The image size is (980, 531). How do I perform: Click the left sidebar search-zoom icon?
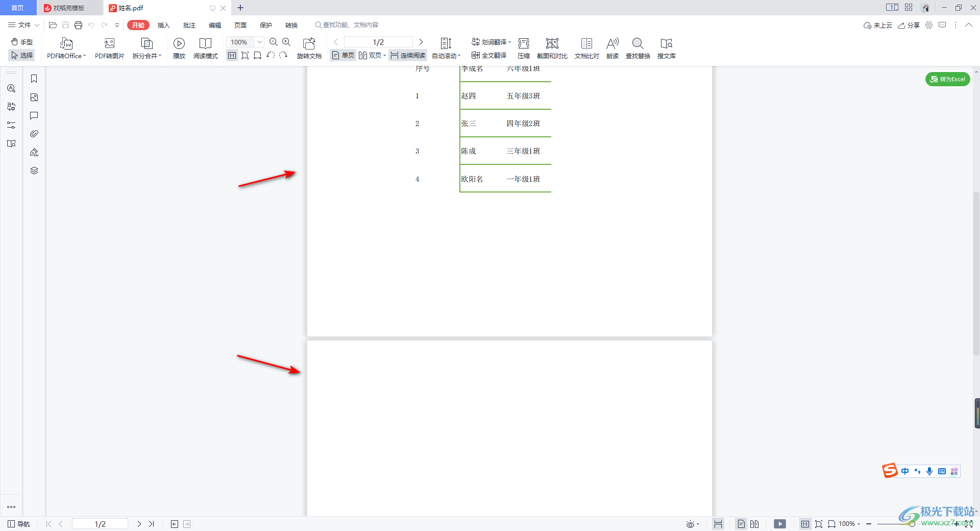pyautogui.click(x=11, y=88)
